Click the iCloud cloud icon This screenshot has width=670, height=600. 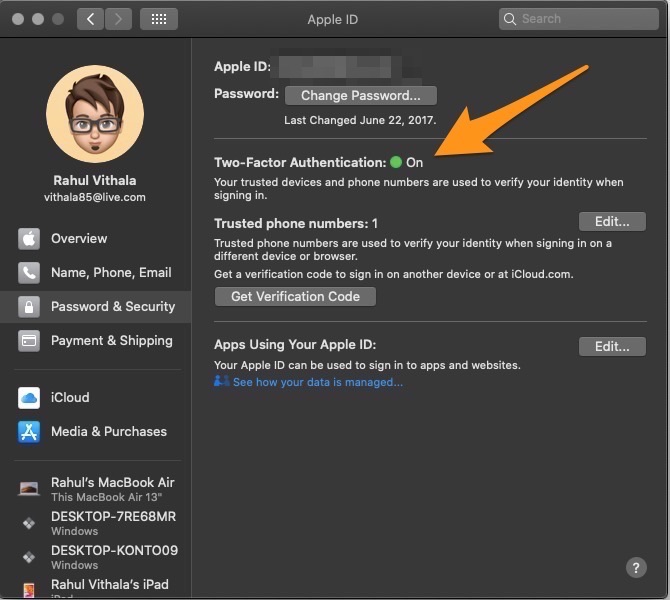[x=29, y=398]
